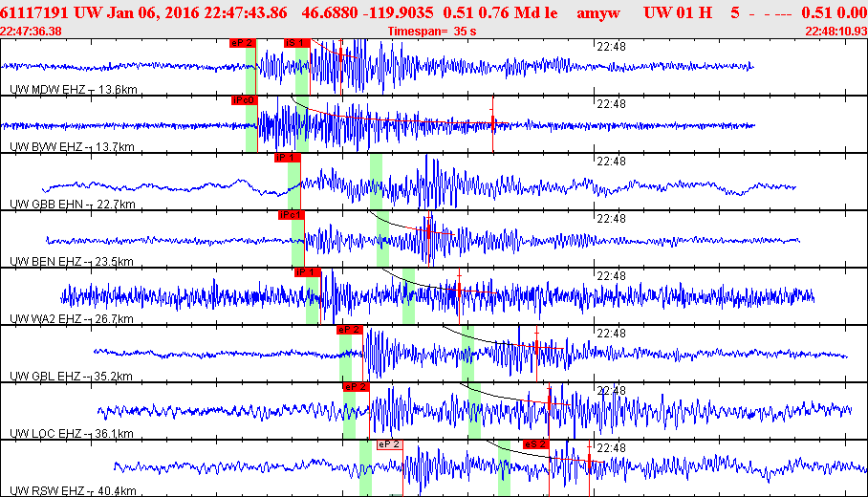Screen dimensions: 868x497
Task: Click the eP 2 pick flag on MDW trace
Action: pyautogui.click(x=242, y=43)
